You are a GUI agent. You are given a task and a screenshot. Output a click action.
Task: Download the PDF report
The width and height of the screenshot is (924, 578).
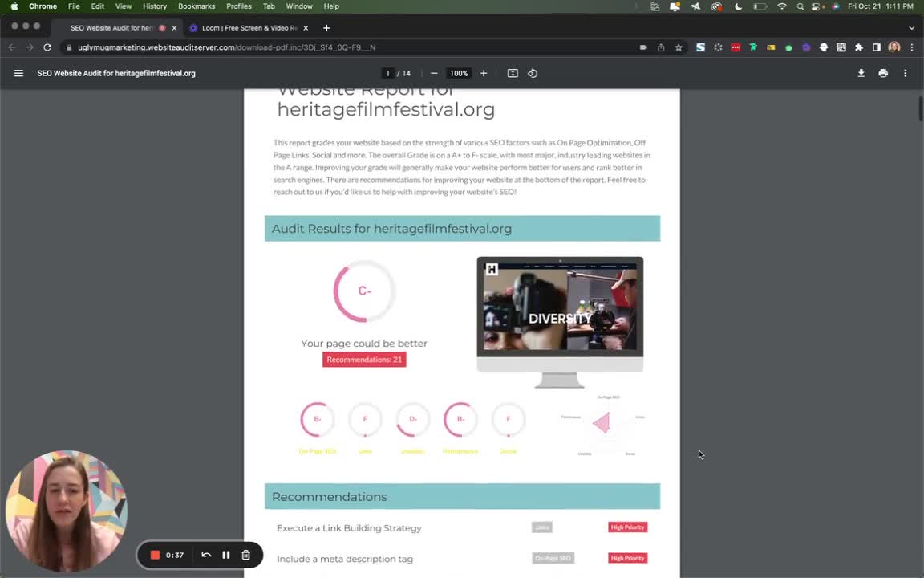point(861,73)
